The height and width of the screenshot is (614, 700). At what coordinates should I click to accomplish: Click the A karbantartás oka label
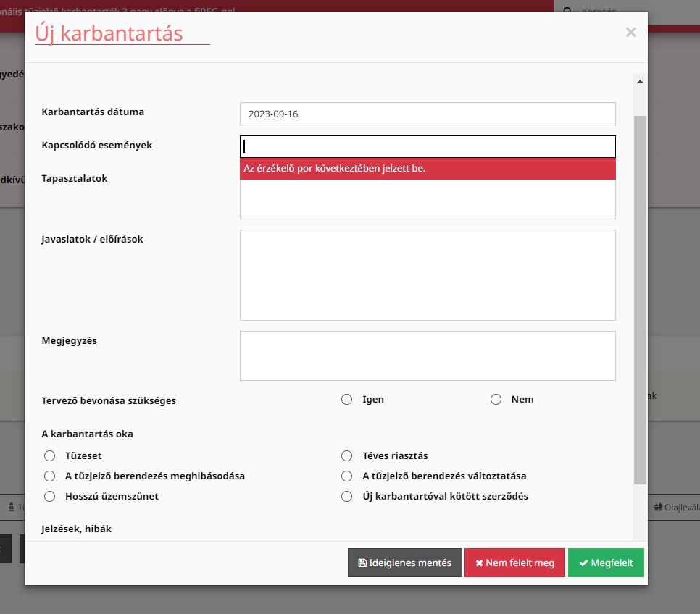point(87,434)
